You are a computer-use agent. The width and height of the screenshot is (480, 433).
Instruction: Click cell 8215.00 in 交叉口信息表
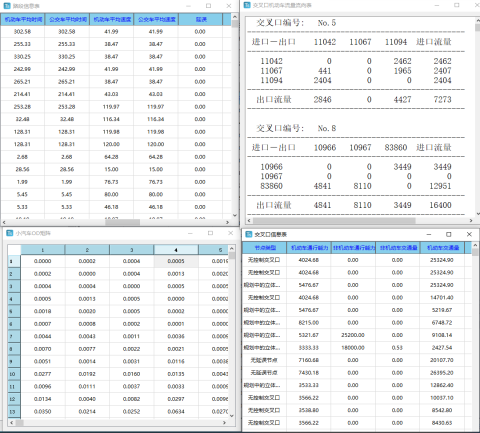click(309, 323)
